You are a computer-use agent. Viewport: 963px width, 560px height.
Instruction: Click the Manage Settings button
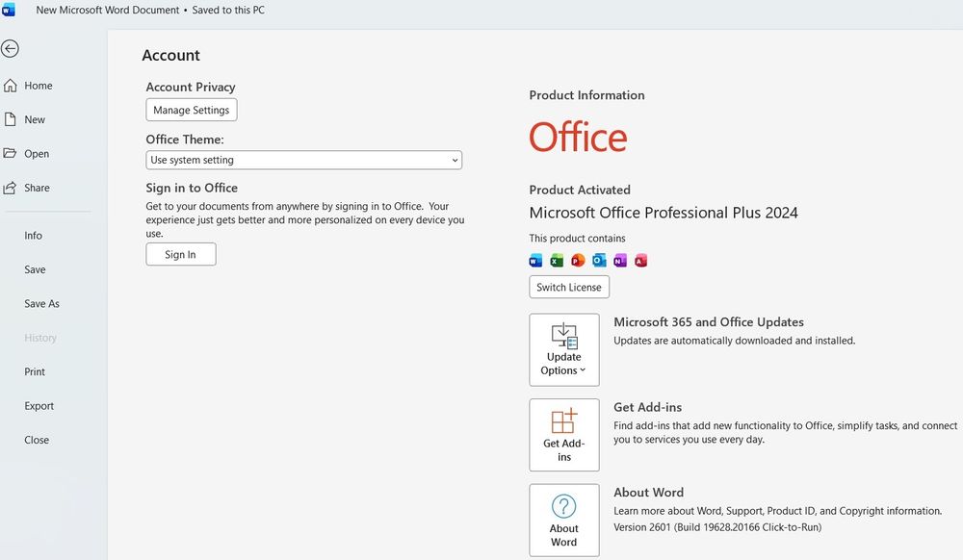(x=192, y=111)
